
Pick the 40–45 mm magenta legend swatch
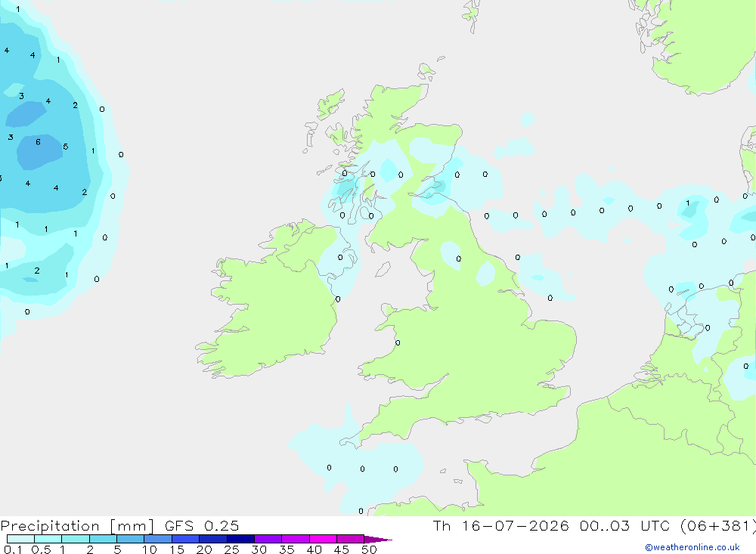tap(323, 539)
